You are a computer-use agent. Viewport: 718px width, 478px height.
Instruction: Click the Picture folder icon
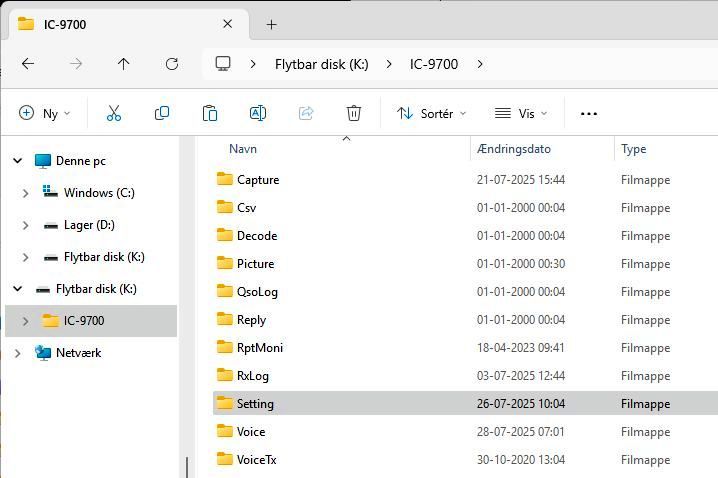pos(224,263)
